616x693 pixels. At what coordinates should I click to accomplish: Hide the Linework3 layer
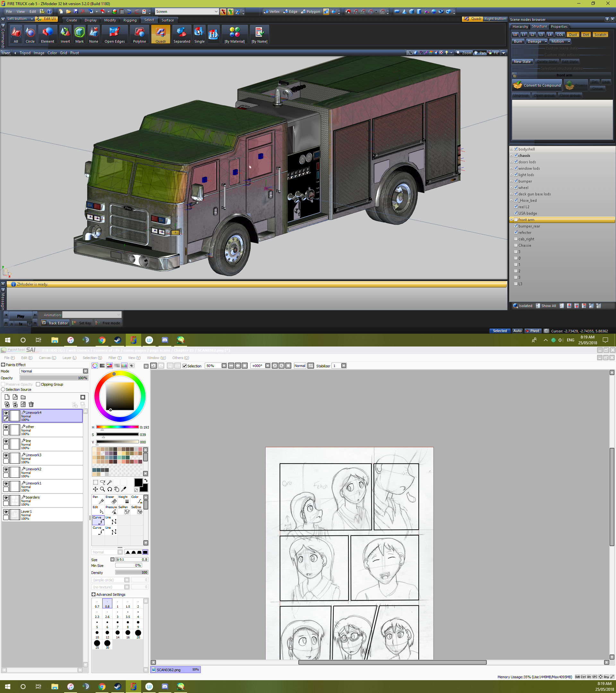click(x=6, y=455)
